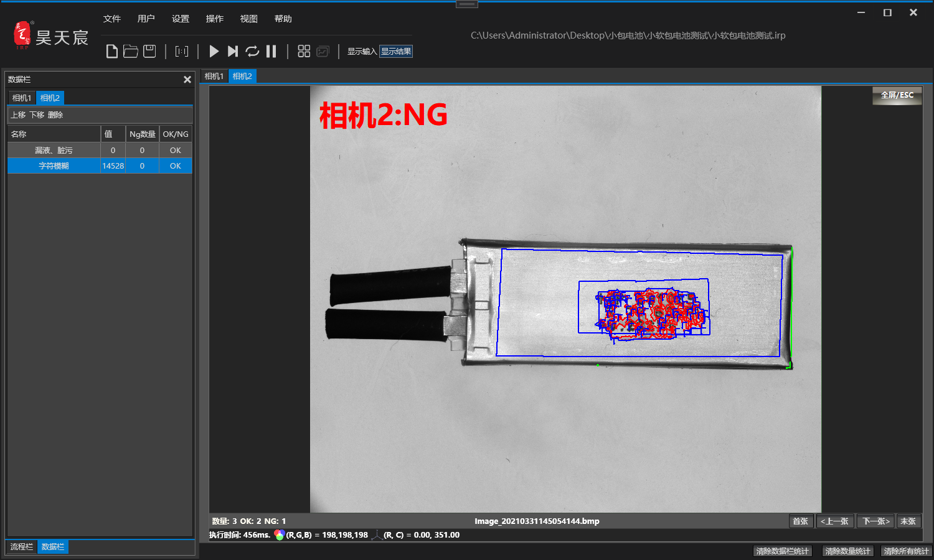Open the 文件 menu
Viewport: 934px width, 560px height.
click(x=112, y=19)
